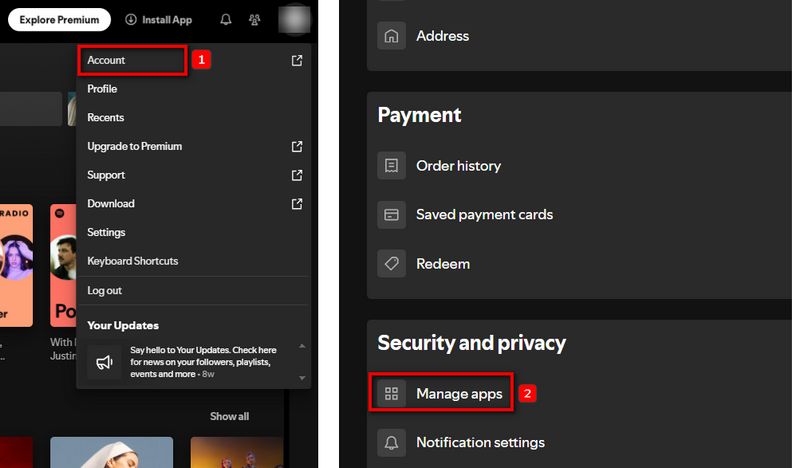Click the Show all link
The width and height of the screenshot is (800, 468).
[230, 416]
